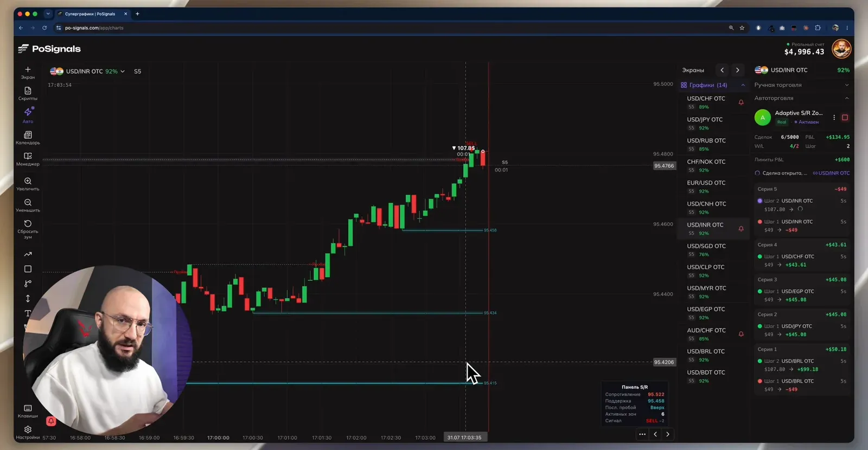The image size is (868, 450).
Task: Open the user profile avatar
Action: click(x=841, y=49)
